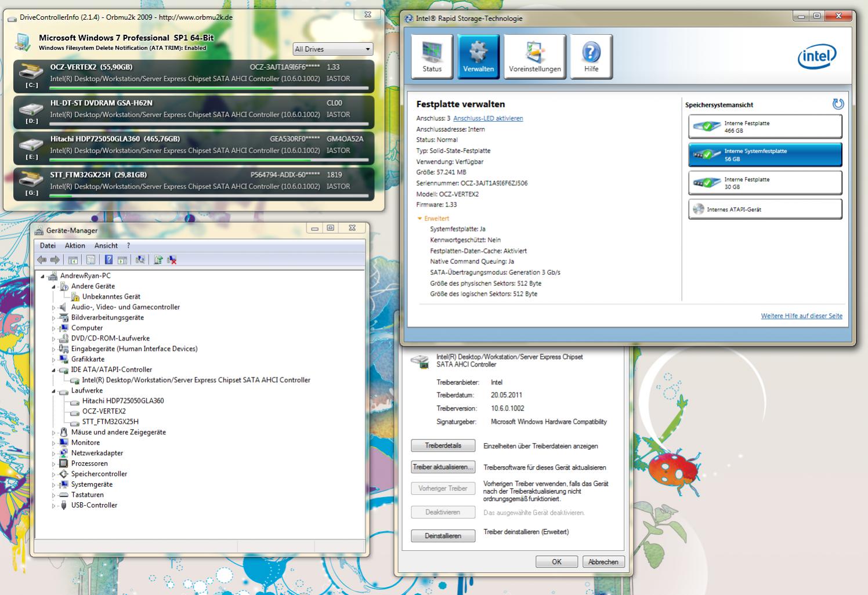Screen dimensions: 868x595
Task: Click the back arrow in Geräte-Manager toolbar
Action: click(x=42, y=260)
